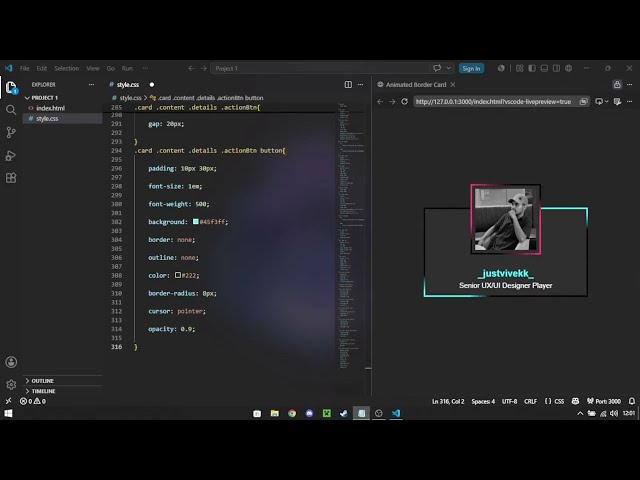This screenshot has width=640, height=480.
Task: Navigate forward with title bar arrow
Action: coord(204,68)
